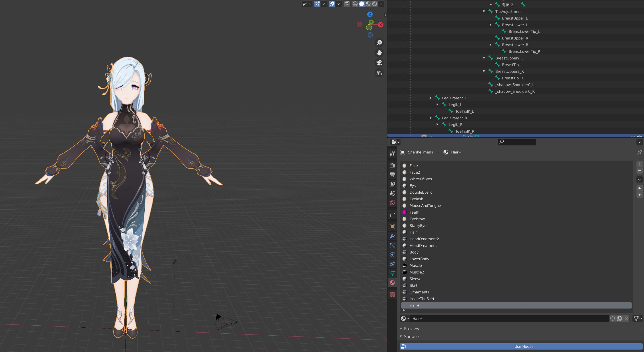This screenshot has width=644, height=352.
Task: Collapse the TitsAdjustment bone in the outliner
Action: click(484, 12)
